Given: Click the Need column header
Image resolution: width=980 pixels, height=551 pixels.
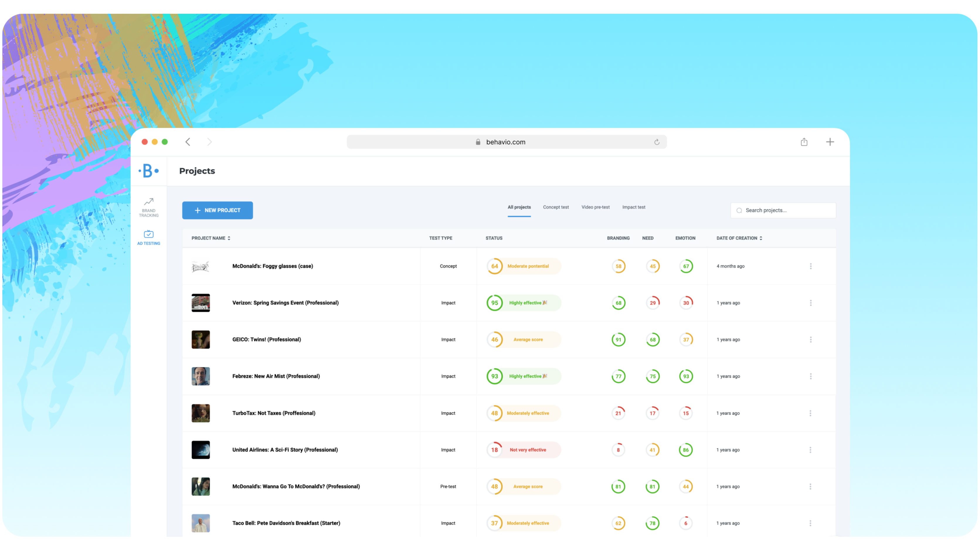Looking at the screenshot, I should pos(648,238).
